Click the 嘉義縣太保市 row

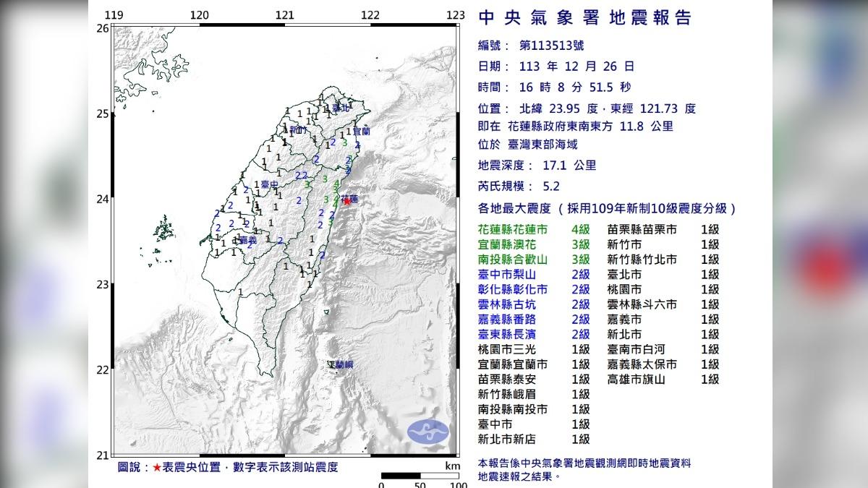(663, 364)
